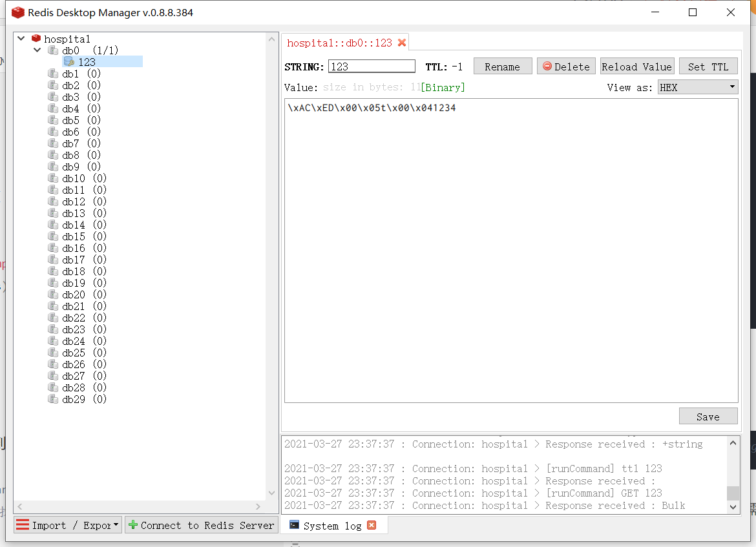Rename the key 123
Viewport: 756px width, 547px height.
coord(503,67)
